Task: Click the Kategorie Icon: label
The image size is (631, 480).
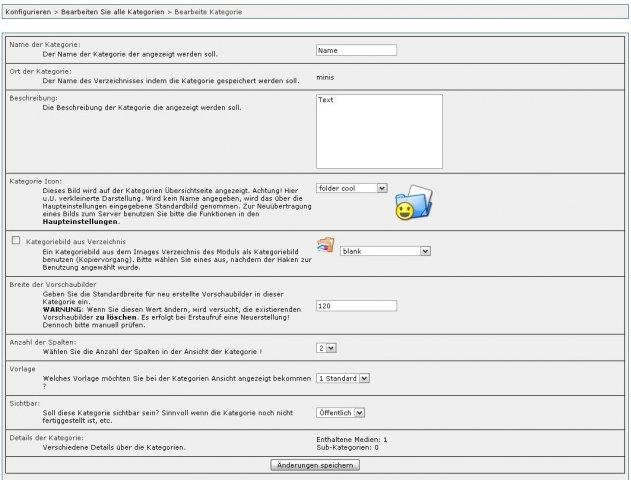Action: tap(36, 181)
